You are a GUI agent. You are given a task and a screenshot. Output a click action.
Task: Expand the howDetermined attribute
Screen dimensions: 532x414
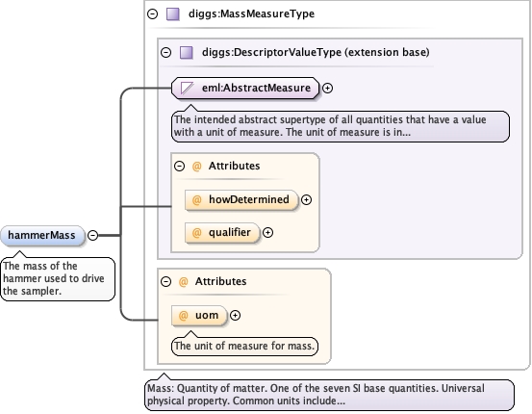(306, 199)
